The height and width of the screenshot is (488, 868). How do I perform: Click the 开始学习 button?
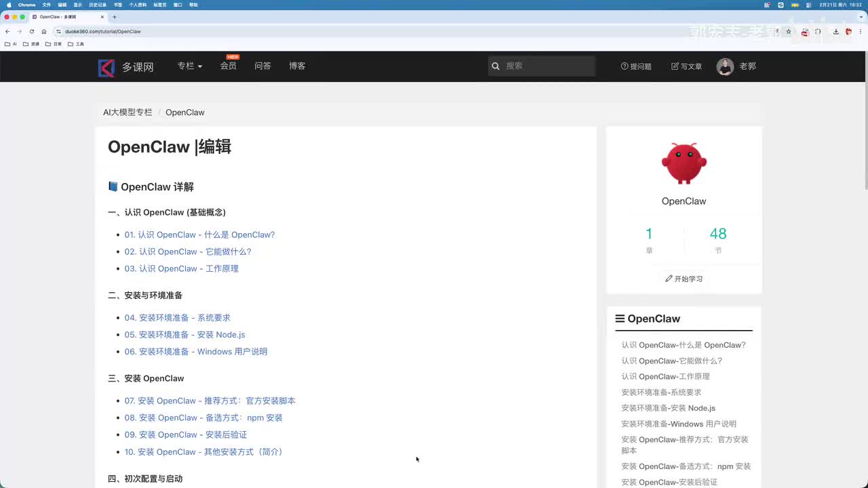click(684, 279)
